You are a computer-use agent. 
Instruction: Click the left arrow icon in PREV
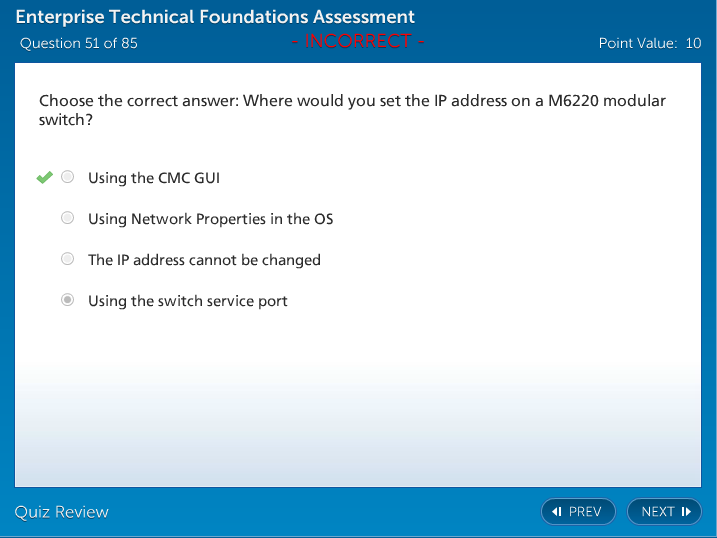click(557, 512)
